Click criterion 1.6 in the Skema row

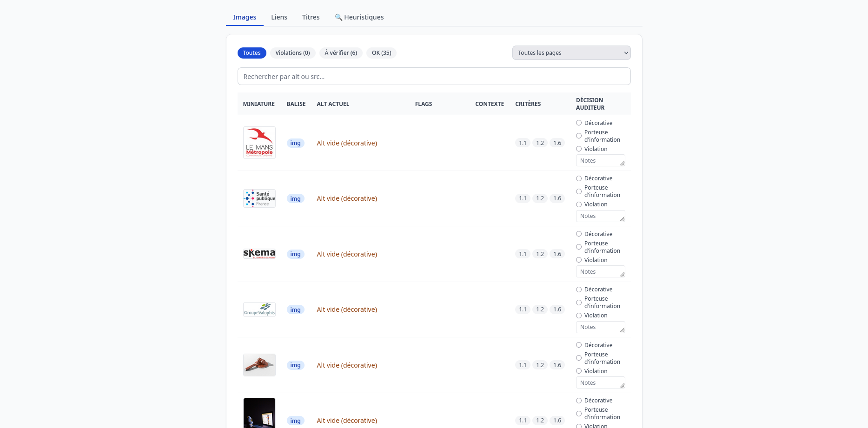557,254
